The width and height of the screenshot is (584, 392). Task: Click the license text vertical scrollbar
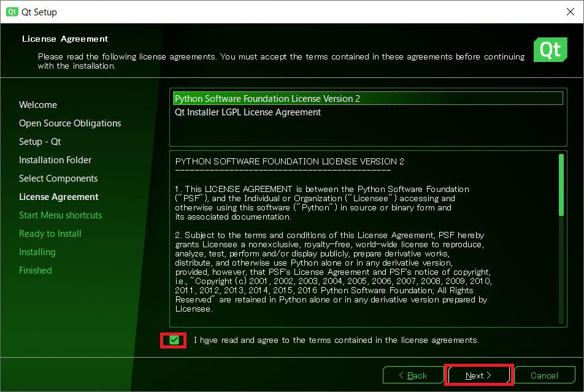pos(561,185)
